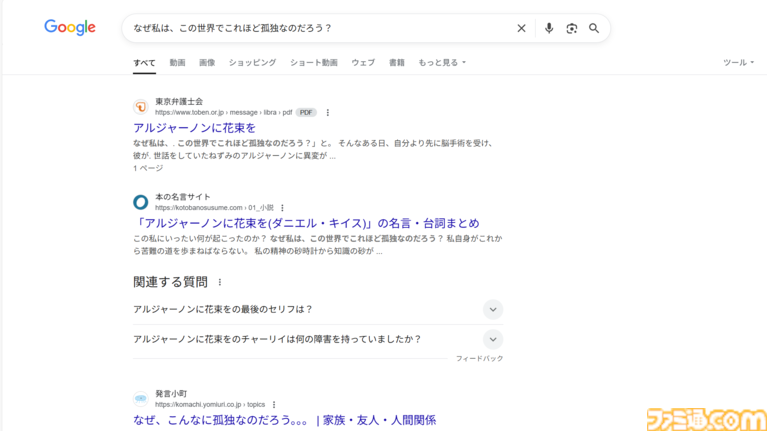Click the 関連する質問 heading
Viewport: 767px width, 431px height.
pyautogui.click(x=170, y=282)
